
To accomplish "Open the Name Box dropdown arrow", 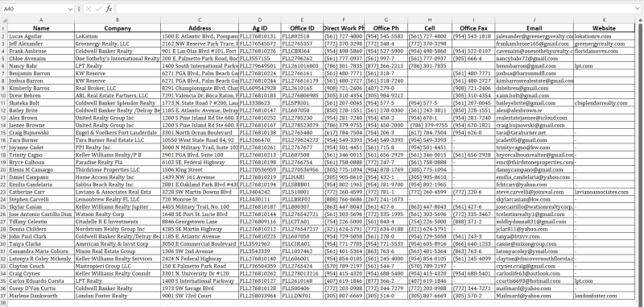I will coord(70,9).
